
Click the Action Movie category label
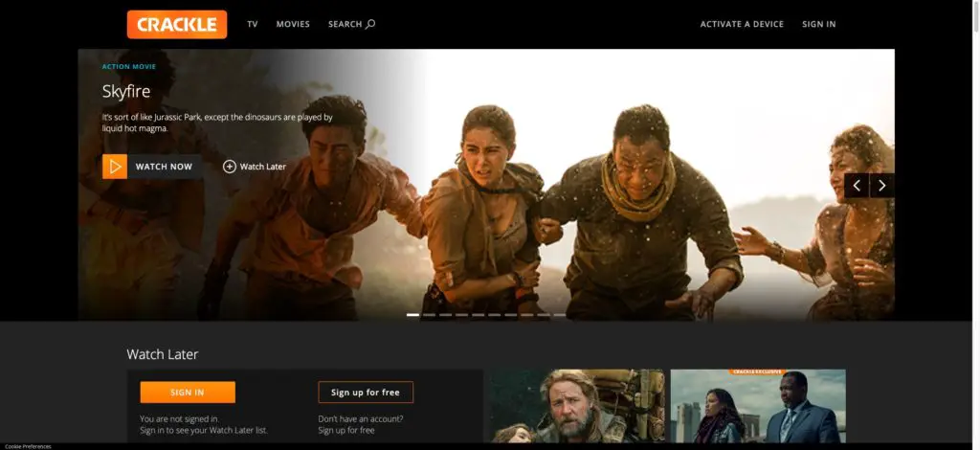tap(129, 67)
